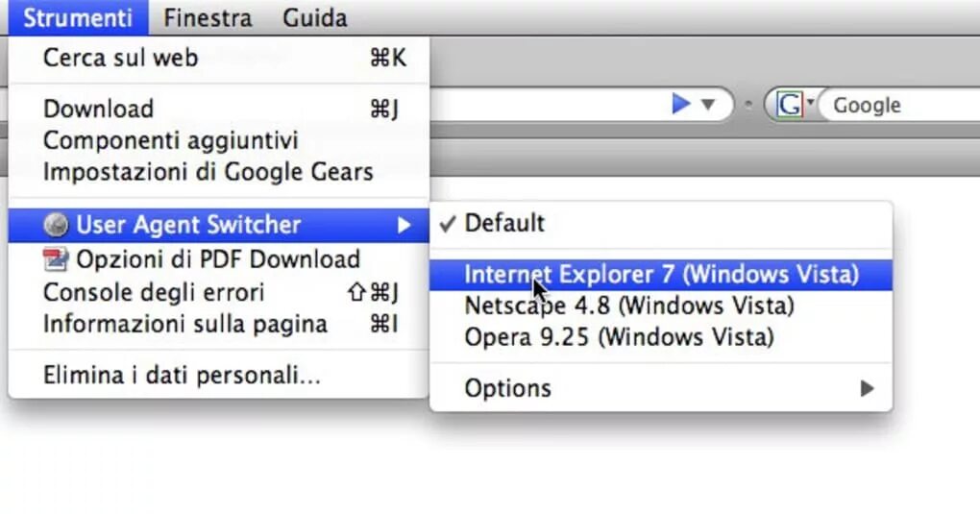
Task: Choose Cerca sul web
Action: [219, 59]
